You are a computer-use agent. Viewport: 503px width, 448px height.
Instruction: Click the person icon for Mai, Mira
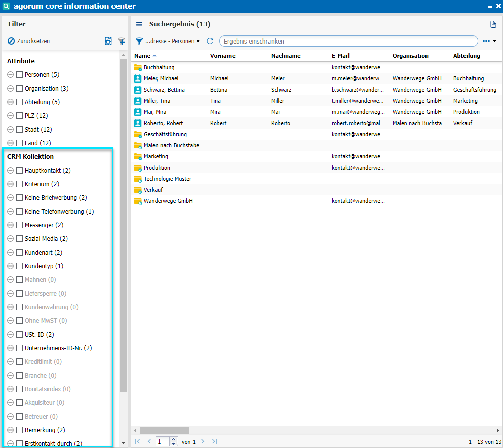138,112
